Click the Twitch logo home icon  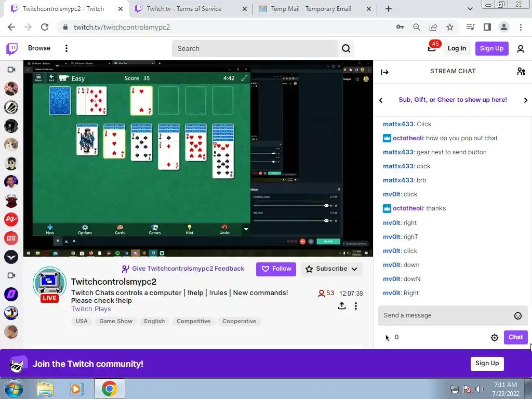pyautogui.click(x=12, y=48)
